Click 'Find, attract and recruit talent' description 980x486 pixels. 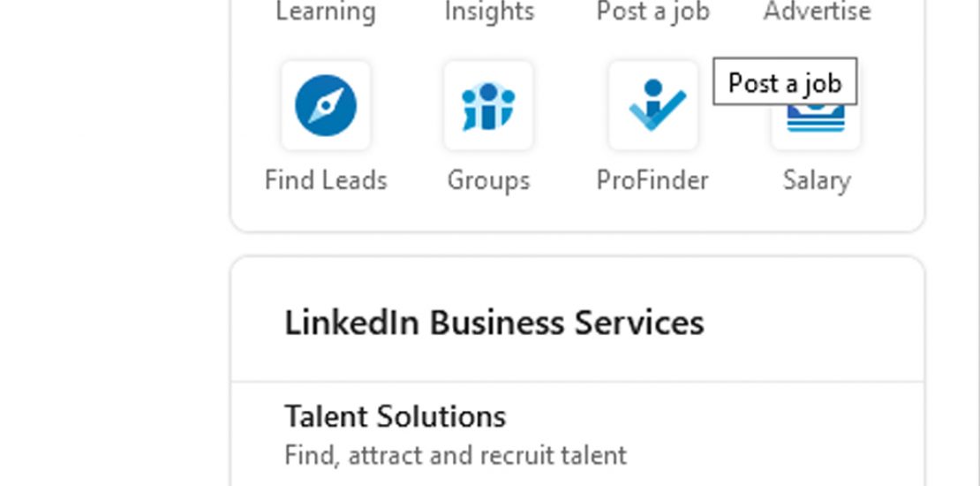(455, 455)
